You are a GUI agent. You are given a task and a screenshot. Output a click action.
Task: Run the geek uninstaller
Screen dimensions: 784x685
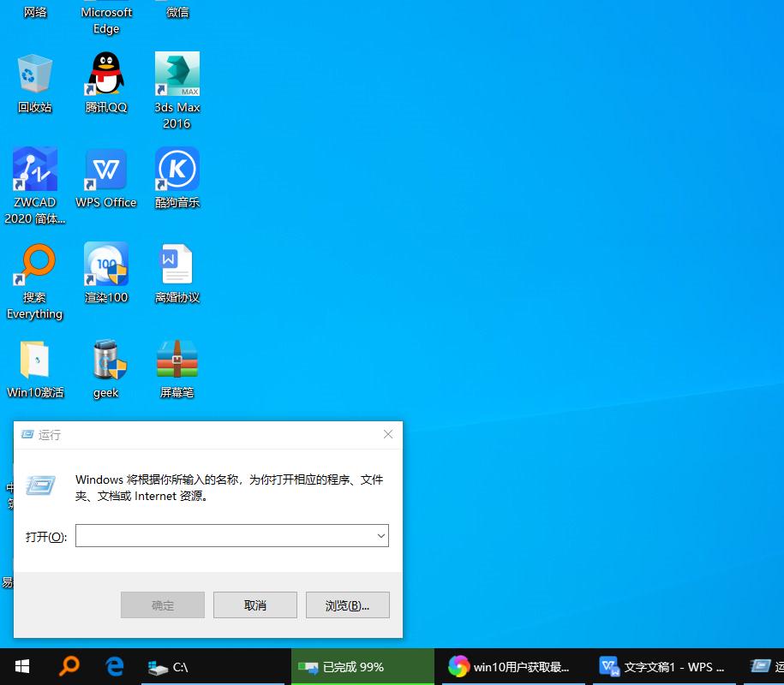(x=105, y=360)
